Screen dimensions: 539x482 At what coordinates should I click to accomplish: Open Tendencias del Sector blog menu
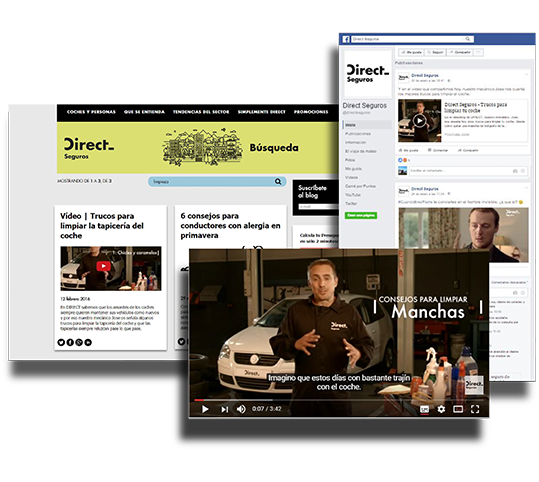[201, 112]
